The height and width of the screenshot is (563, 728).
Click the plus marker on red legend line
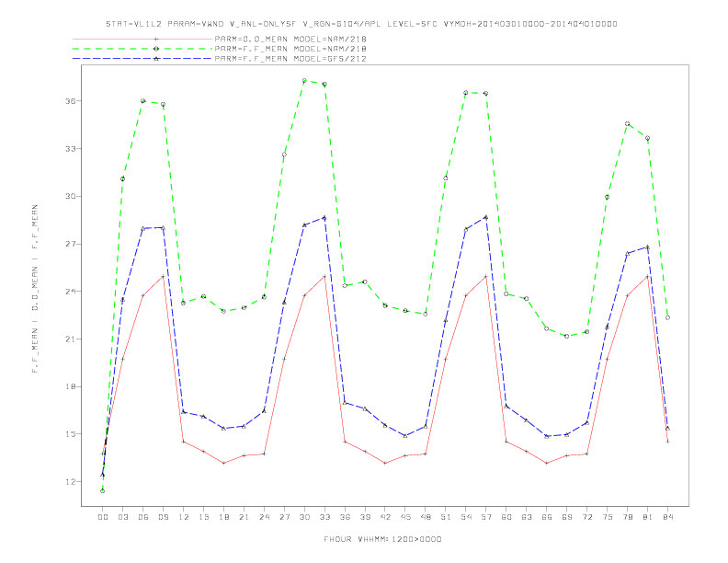pyautogui.click(x=156, y=39)
